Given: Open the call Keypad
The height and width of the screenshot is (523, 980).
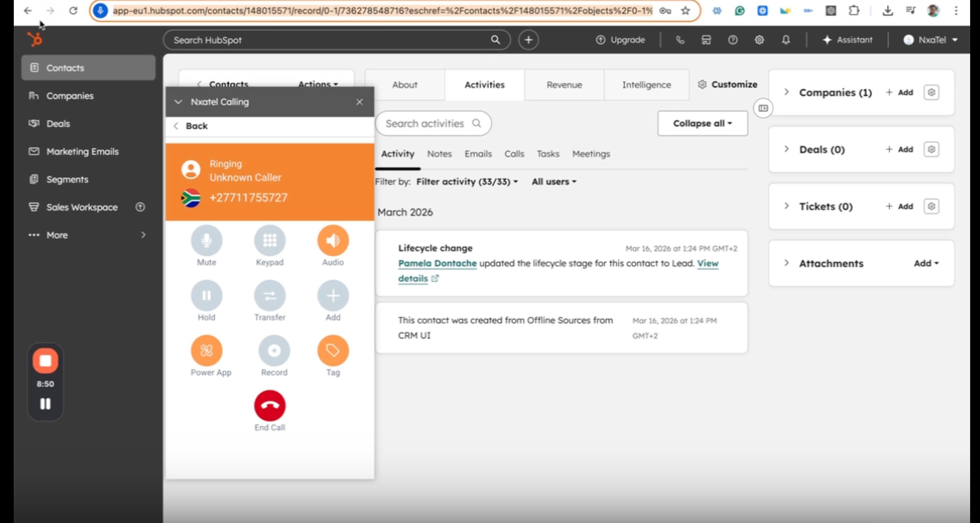Looking at the screenshot, I should [x=270, y=240].
